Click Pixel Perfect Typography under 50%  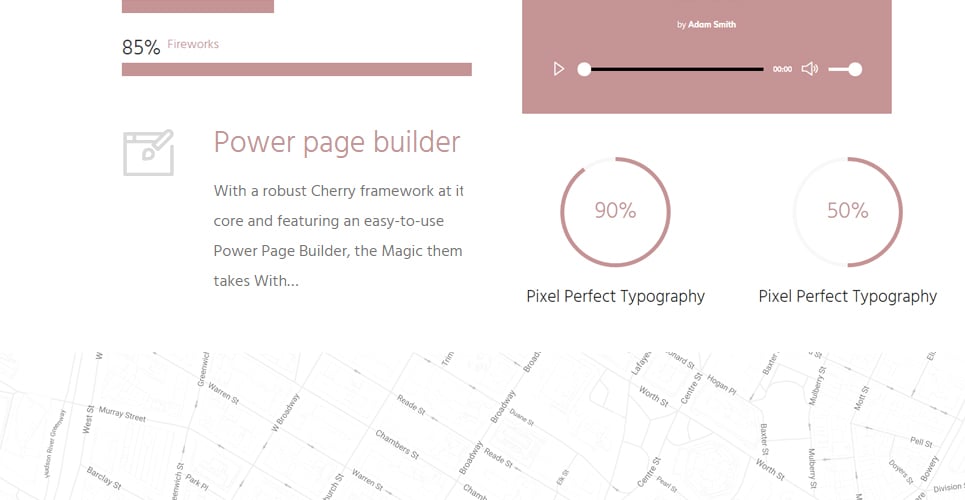pos(847,296)
